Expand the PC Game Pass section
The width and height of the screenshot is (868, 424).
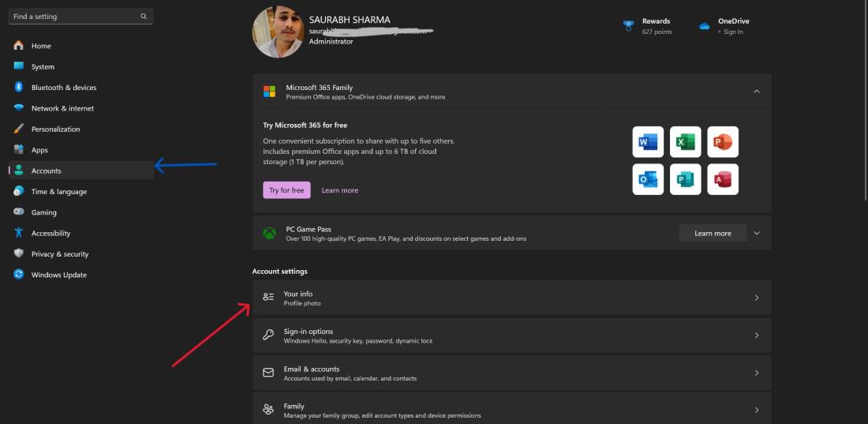(x=756, y=234)
